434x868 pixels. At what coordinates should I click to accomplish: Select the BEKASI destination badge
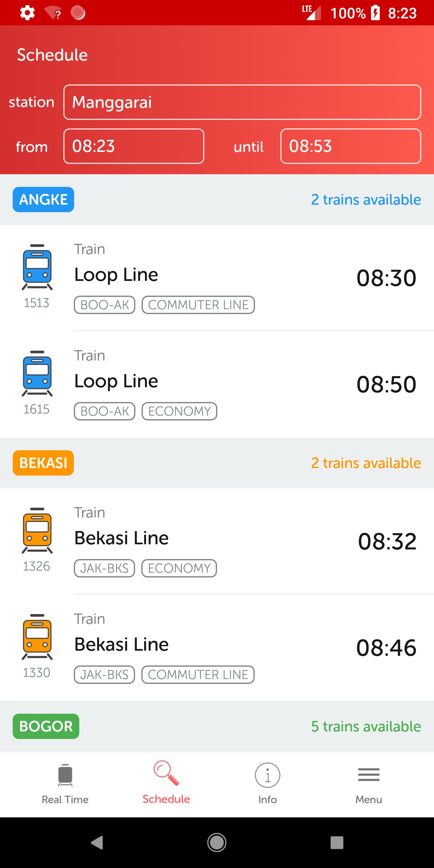pyautogui.click(x=43, y=463)
